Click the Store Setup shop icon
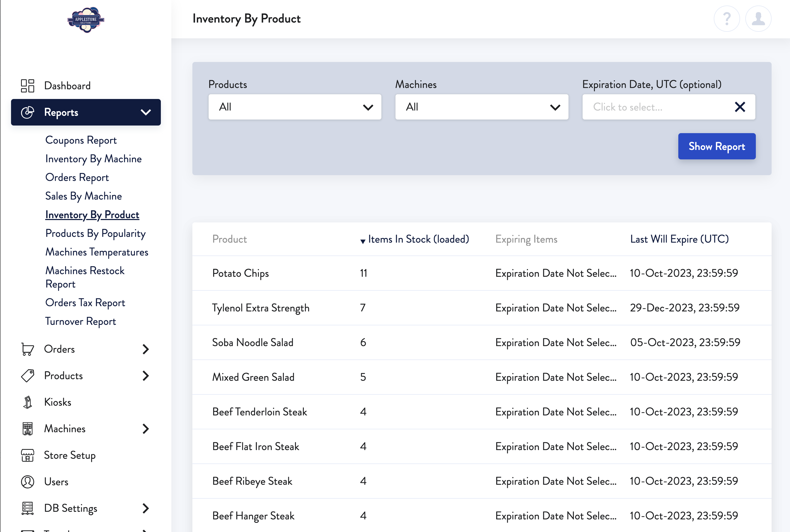 28,455
